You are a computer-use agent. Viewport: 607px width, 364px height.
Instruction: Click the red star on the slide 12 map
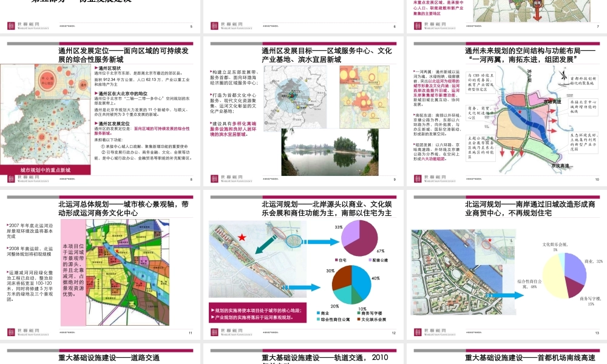click(x=242, y=237)
